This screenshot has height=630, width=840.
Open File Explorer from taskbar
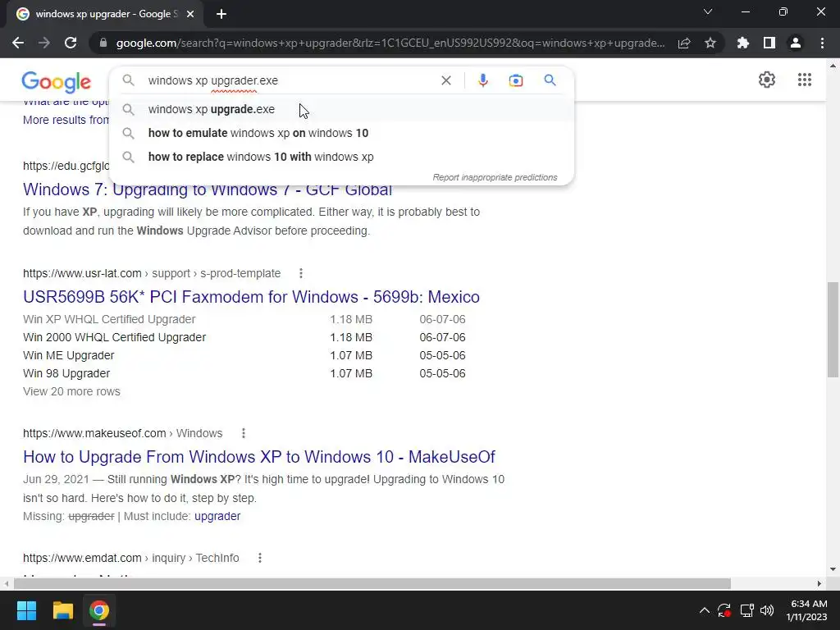62,610
